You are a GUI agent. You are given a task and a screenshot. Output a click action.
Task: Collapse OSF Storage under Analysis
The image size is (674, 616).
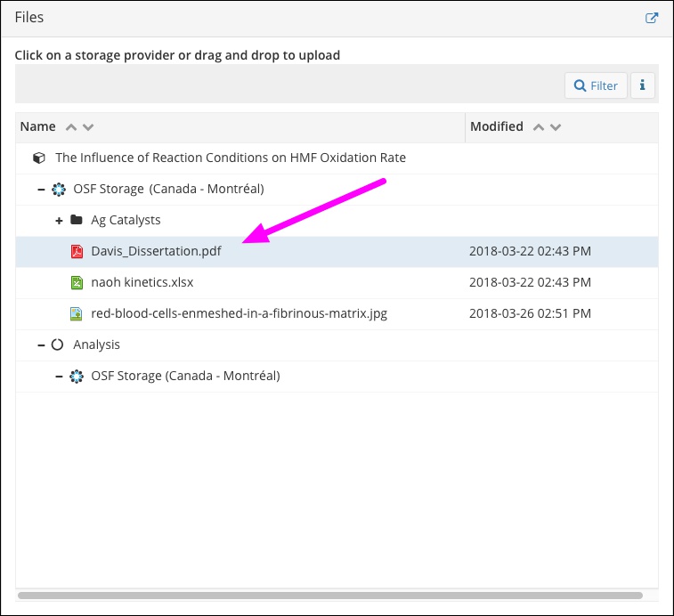tap(59, 377)
